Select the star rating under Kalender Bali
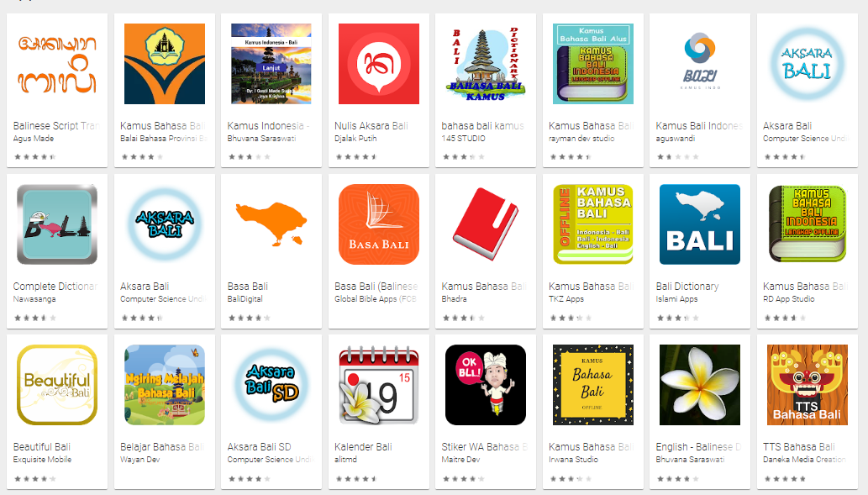Screen dimensions: 868x495 click(x=357, y=478)
